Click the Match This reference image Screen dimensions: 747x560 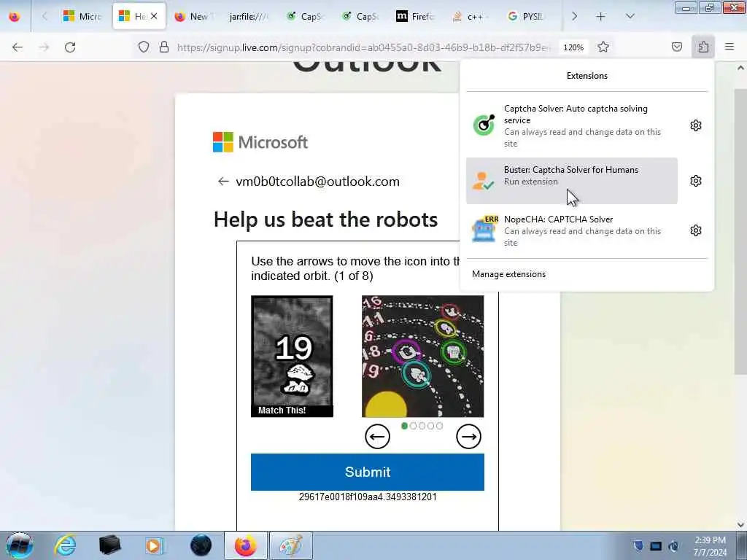coord(292,356)
